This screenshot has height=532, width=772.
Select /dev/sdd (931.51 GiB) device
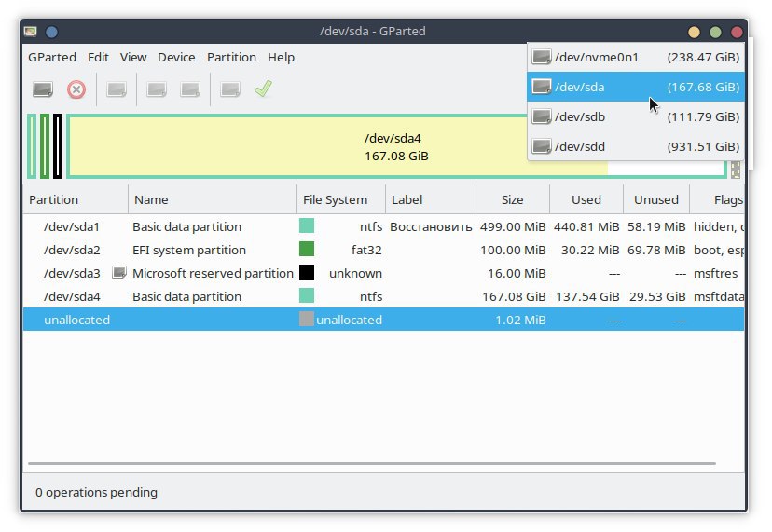(636, 146)
